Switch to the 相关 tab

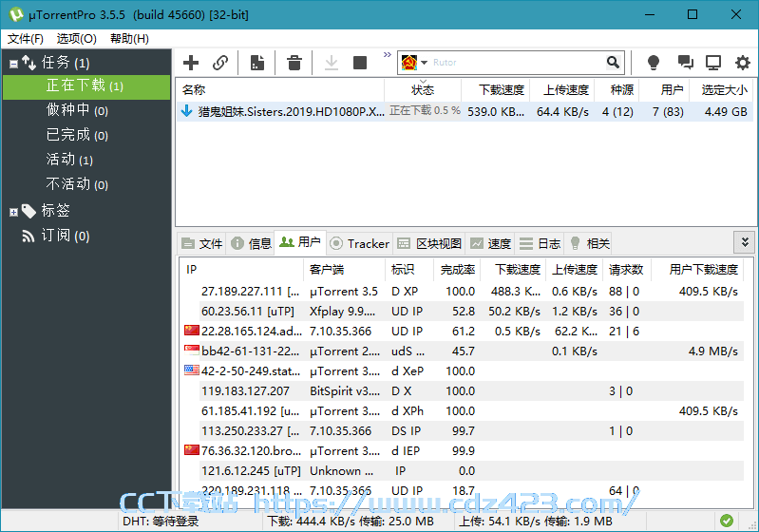[589, 243]
